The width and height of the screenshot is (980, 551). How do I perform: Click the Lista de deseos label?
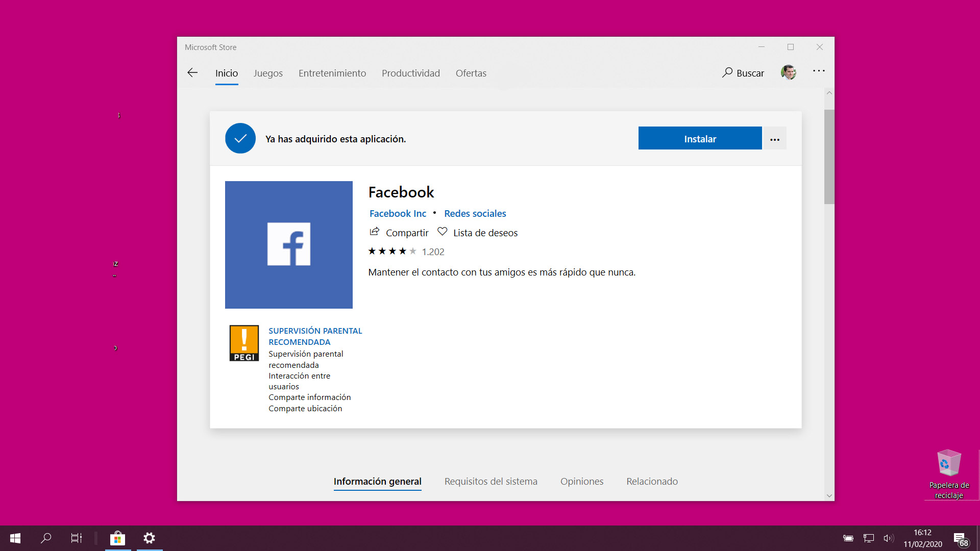coord(485,233)
